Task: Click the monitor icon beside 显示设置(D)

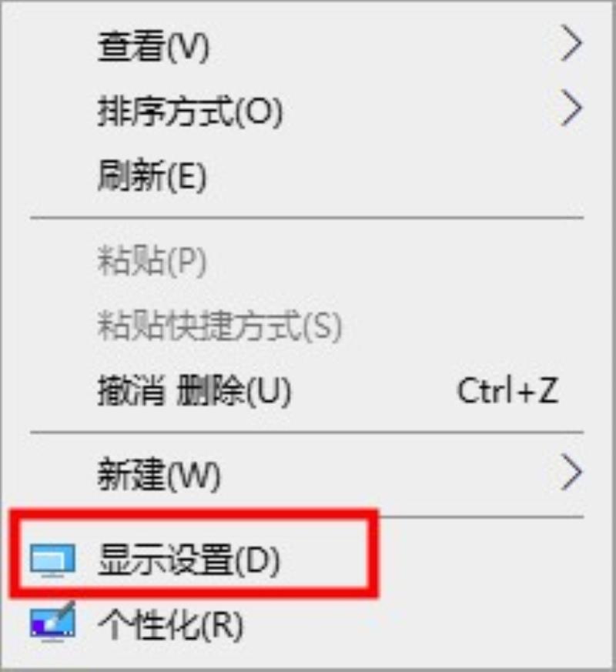Action: (52, 560)
